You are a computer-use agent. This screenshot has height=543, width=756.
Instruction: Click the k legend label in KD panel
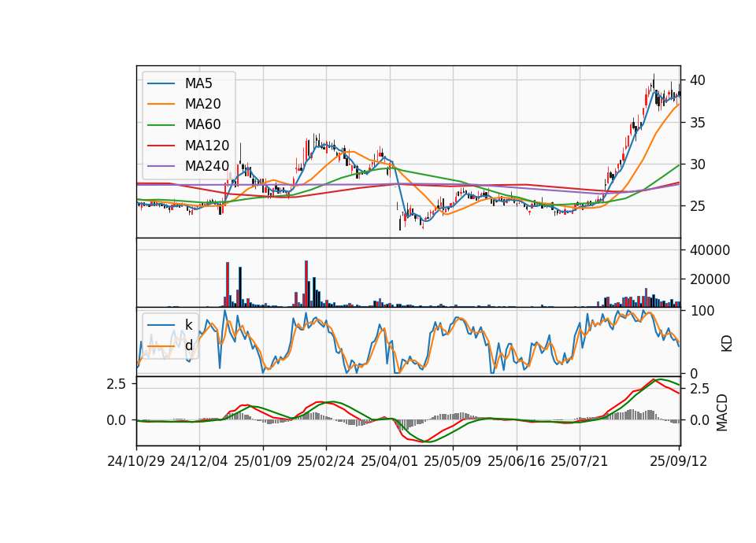[189, 325]
